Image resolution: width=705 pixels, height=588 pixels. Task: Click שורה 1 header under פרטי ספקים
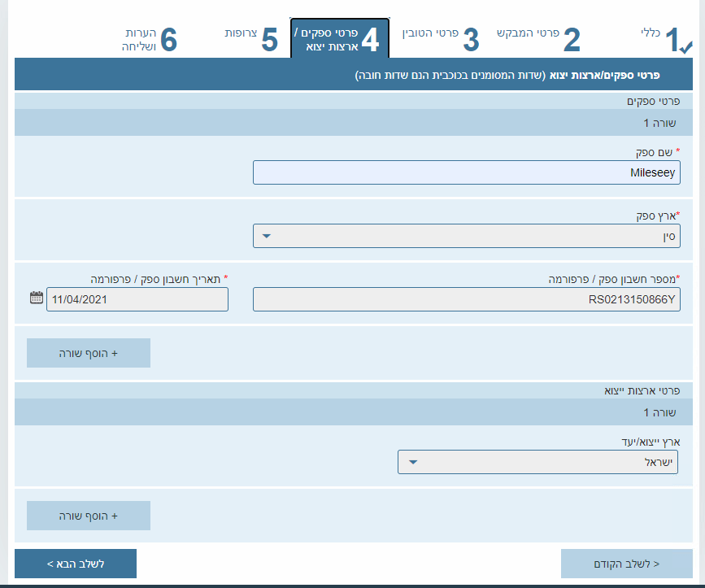[x=657, y=123]
